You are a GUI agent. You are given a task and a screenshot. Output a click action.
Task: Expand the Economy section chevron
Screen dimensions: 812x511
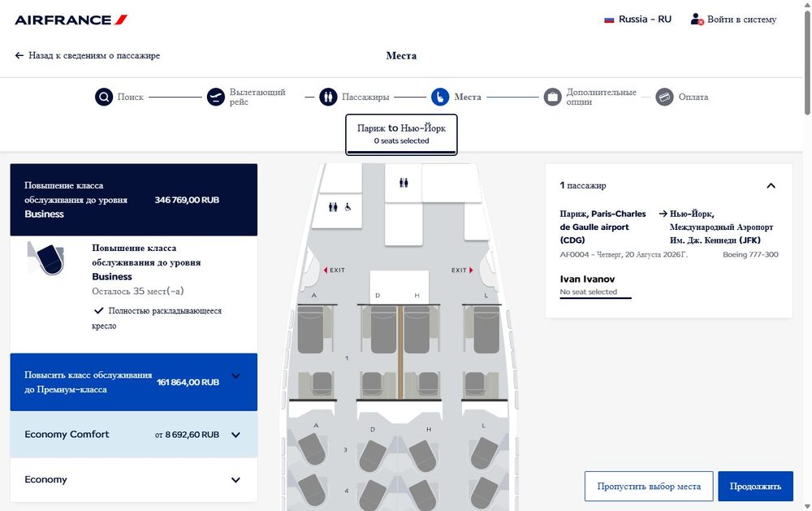(235, 480)
